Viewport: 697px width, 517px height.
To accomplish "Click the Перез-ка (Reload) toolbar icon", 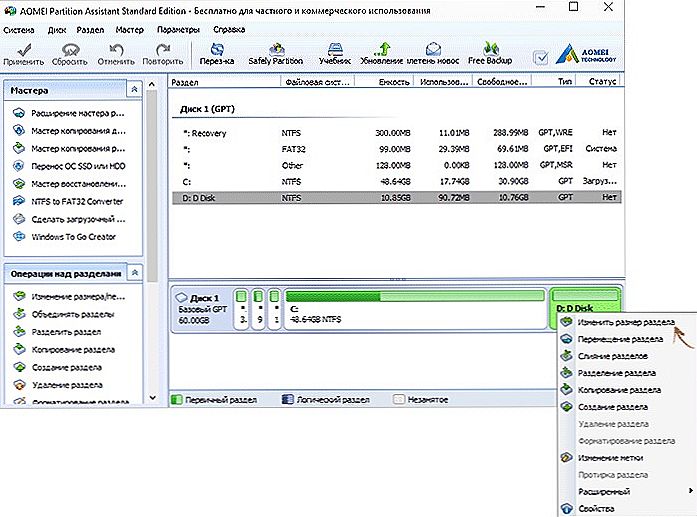I will (217, 54).
